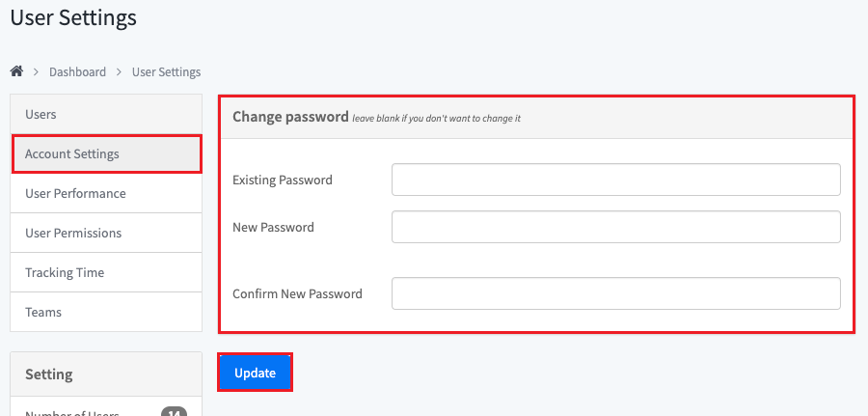Open the Teams sidebar item
This screenshot has width=868, height=416.
point(43,313)
